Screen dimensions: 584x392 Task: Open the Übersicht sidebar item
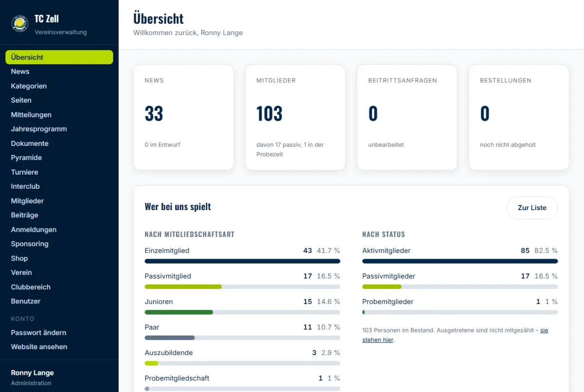pyautogui.click(x=59, y=57)
